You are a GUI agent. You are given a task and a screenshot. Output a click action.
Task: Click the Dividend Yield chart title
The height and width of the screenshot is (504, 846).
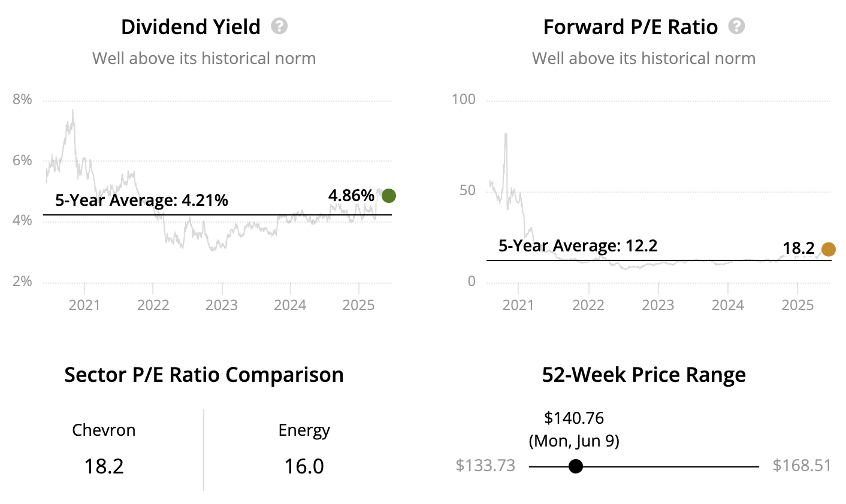point(191,27)
